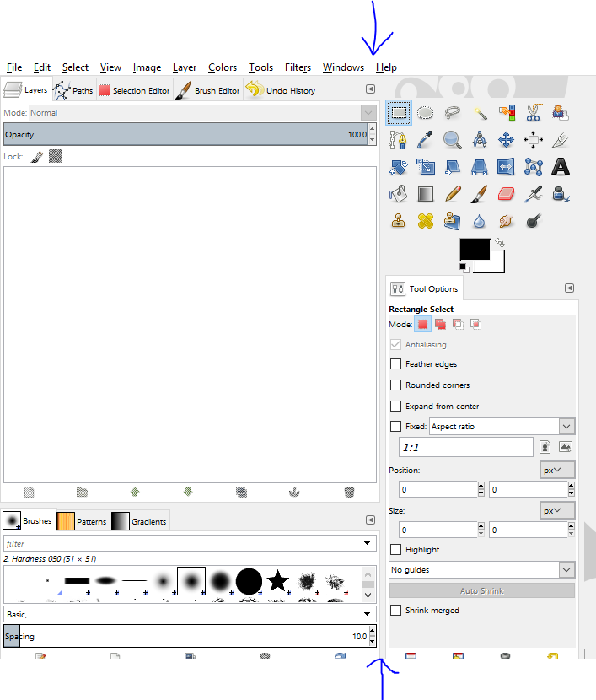This screenshot has height=700, width=596.
Task: Open the Aspect ratio dropdown
Action: (x=502, y=427)
